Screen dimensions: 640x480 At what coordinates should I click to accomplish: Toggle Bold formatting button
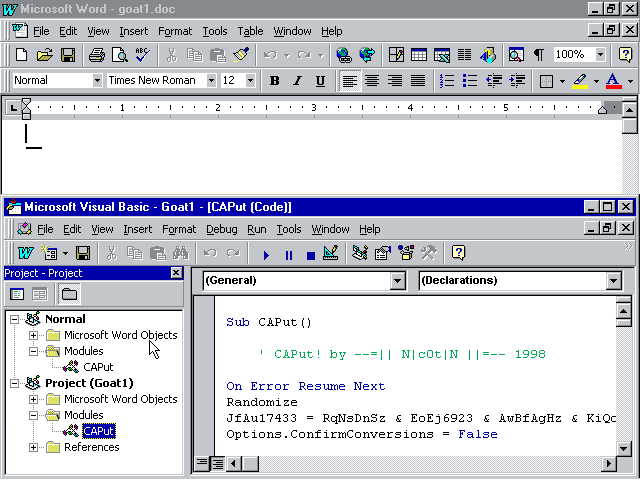(x=275, y=81)
